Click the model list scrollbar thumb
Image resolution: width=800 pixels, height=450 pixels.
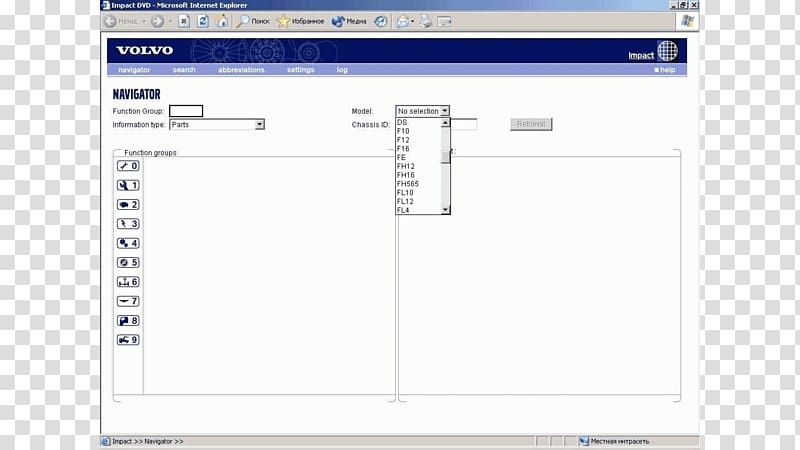point(445,156)
